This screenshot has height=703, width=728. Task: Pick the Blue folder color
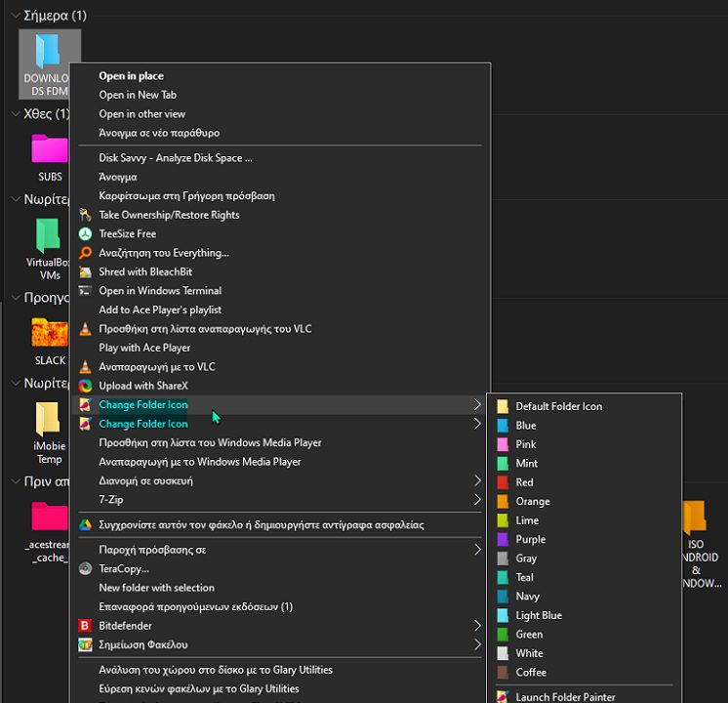585,426
